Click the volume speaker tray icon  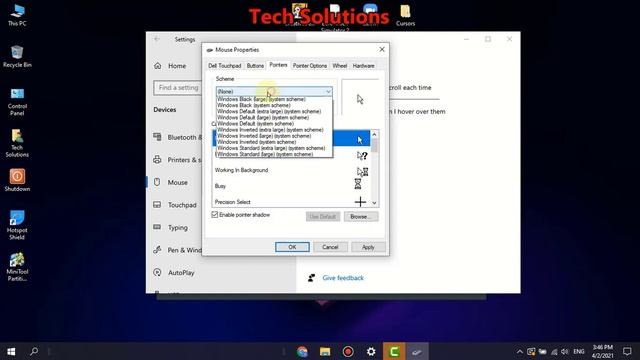564,351
